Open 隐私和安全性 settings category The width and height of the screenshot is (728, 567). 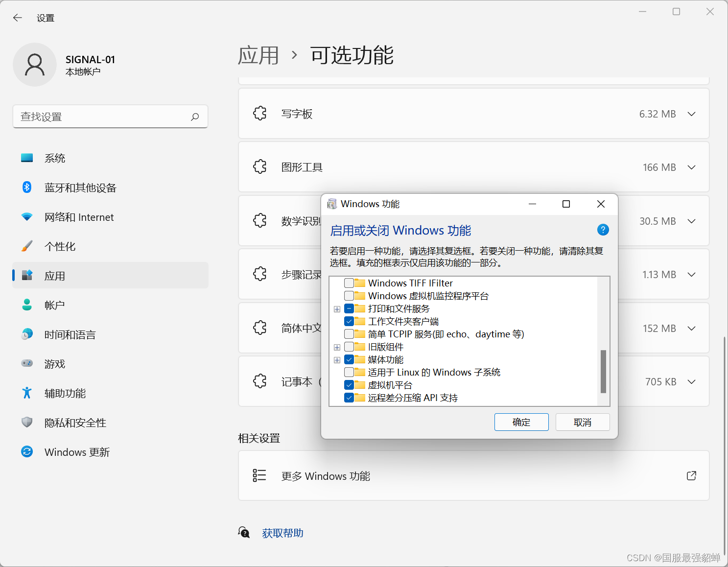point(110,423)
